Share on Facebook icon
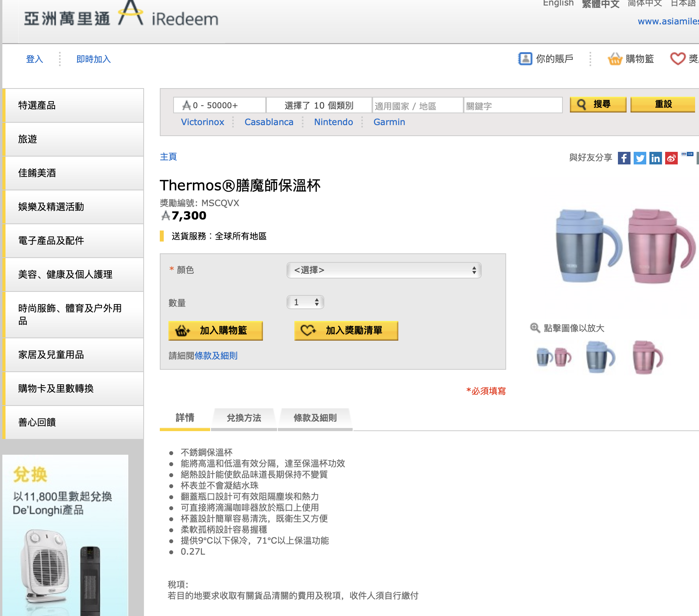This screenshot has width=699, height=616. pyautogui.click(x=624, y=158)
